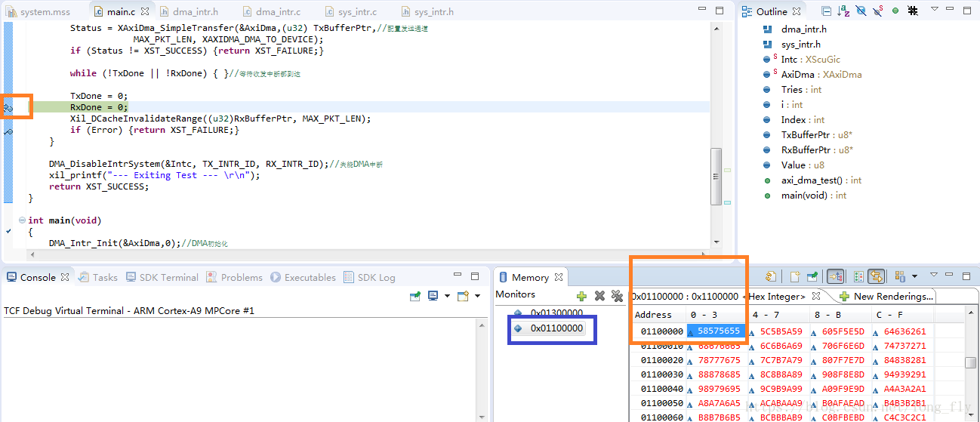Display selected console icon
The width and height of the screenshot is (980, 422).
pyautogui.click(x=433, y=296)
